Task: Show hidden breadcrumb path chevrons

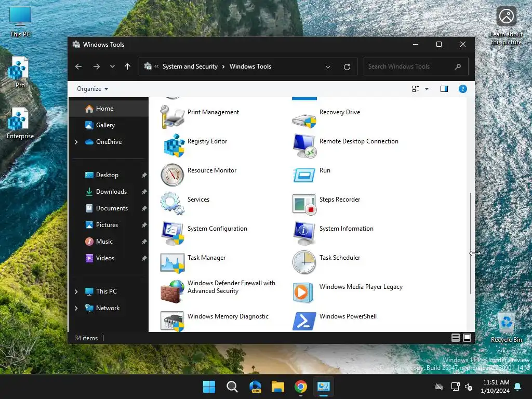Action: 156,66
